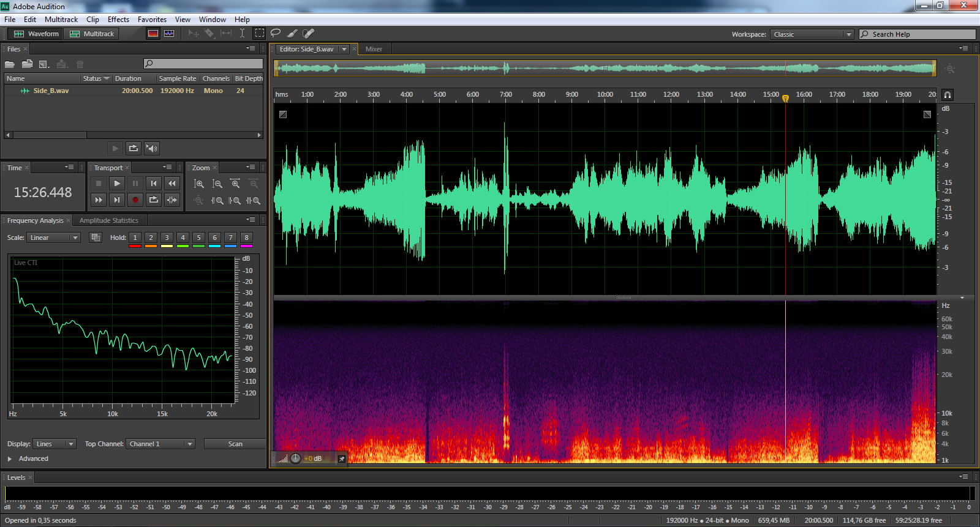Toggle Auto-Play in the Files panel

point(152,148)
